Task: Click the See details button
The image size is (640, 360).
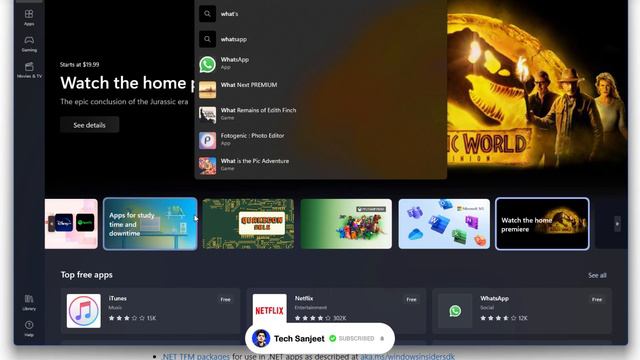Action: [x=89, y=125]
